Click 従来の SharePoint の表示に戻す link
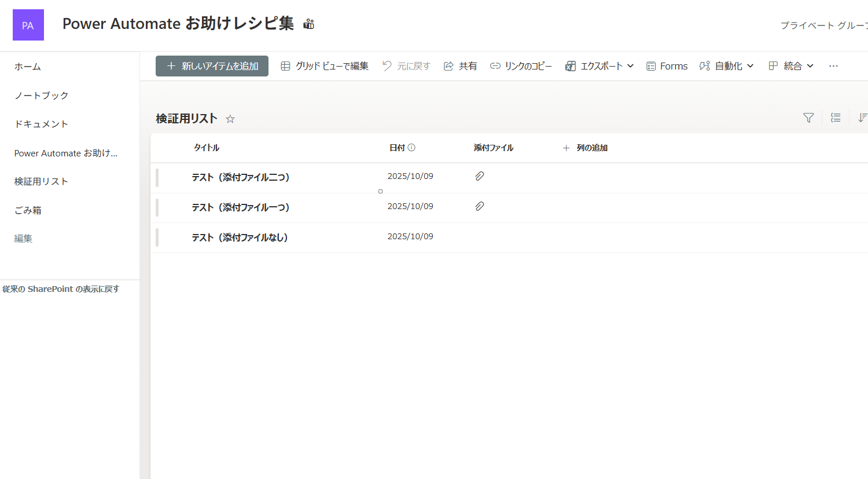This screenshot has width=868, height=479. coord(60,288)
